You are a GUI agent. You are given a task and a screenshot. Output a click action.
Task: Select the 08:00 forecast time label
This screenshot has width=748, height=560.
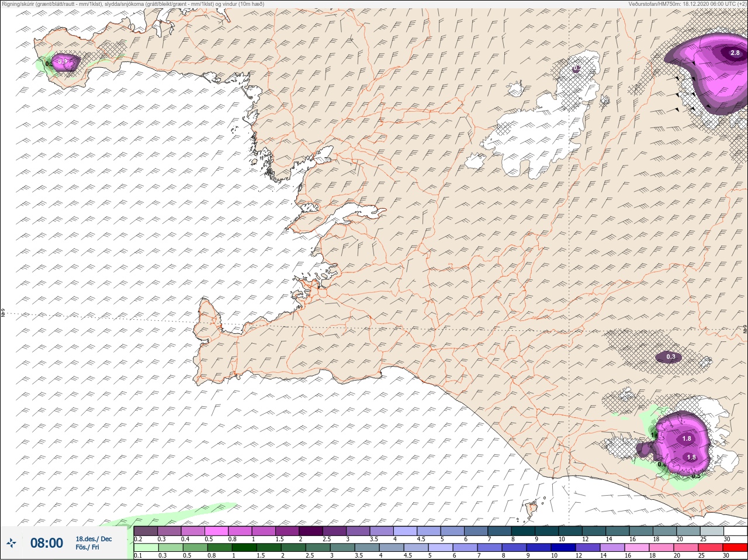47,543
